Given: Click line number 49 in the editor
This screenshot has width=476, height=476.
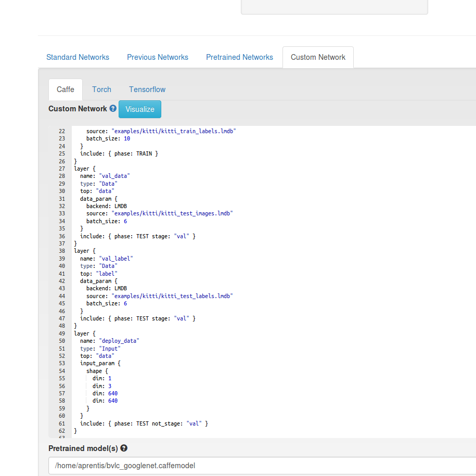Looking at the screenshot, I should (x=61, y=333).
